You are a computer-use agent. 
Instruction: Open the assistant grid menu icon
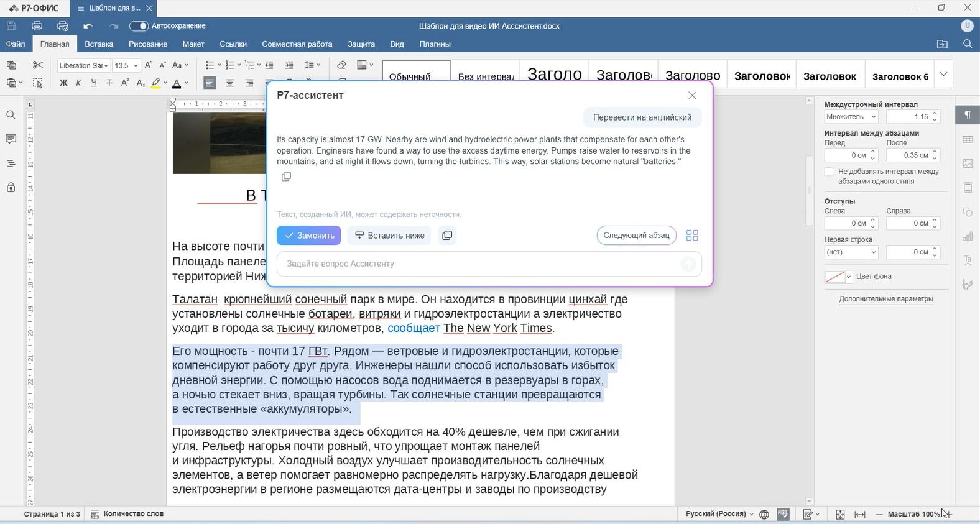[692, 236]
